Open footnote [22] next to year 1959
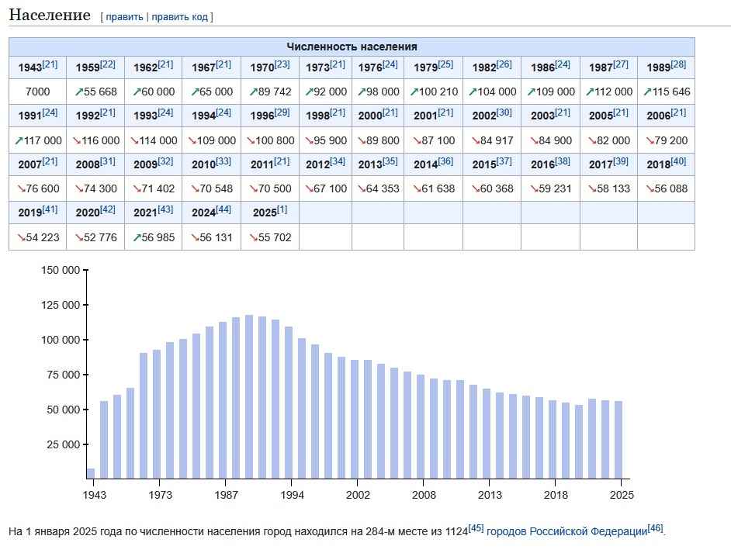731x560 pixels. point(107,64)
